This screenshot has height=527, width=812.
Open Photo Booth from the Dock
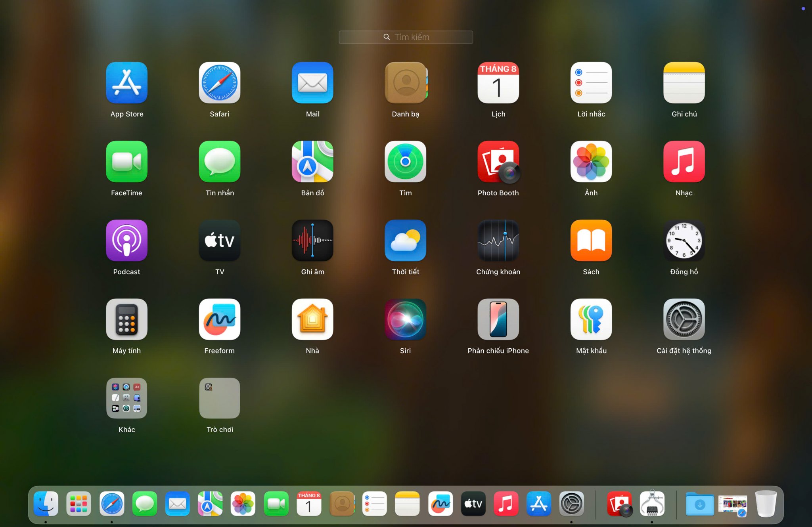(619, 504)
